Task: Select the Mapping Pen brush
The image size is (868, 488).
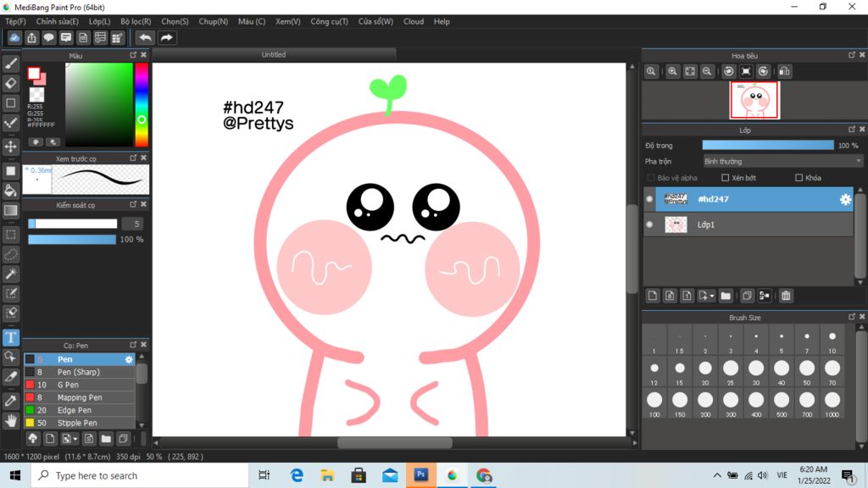Action: pyautogui.click(x=80, y=398)
